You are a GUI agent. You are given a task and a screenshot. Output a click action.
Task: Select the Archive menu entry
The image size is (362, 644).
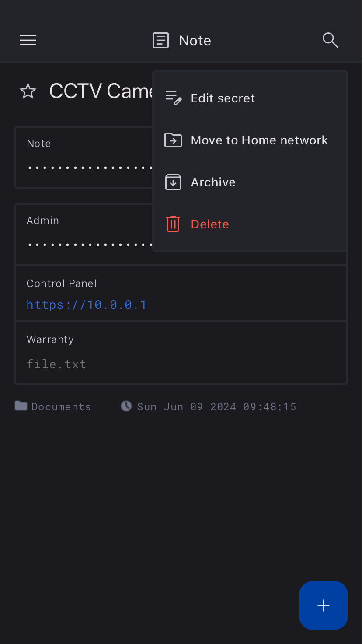pyautogui.click(x=213, y=182)
